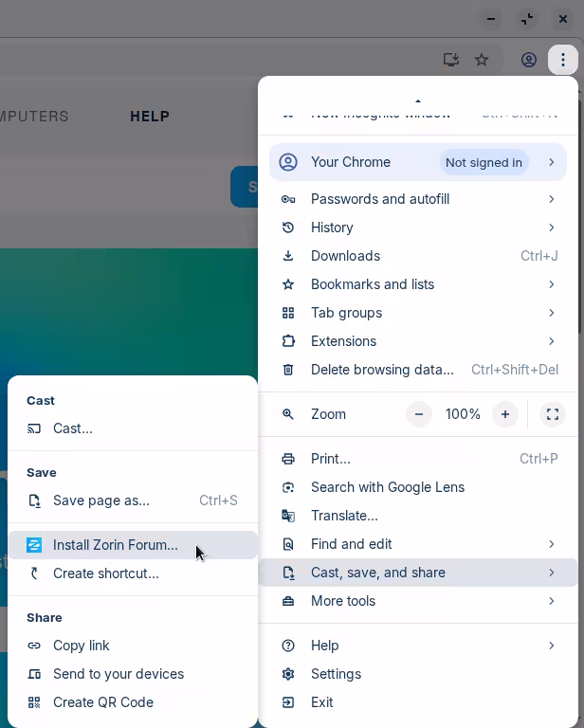Open Settings from Chrome menu

[336, 674]
